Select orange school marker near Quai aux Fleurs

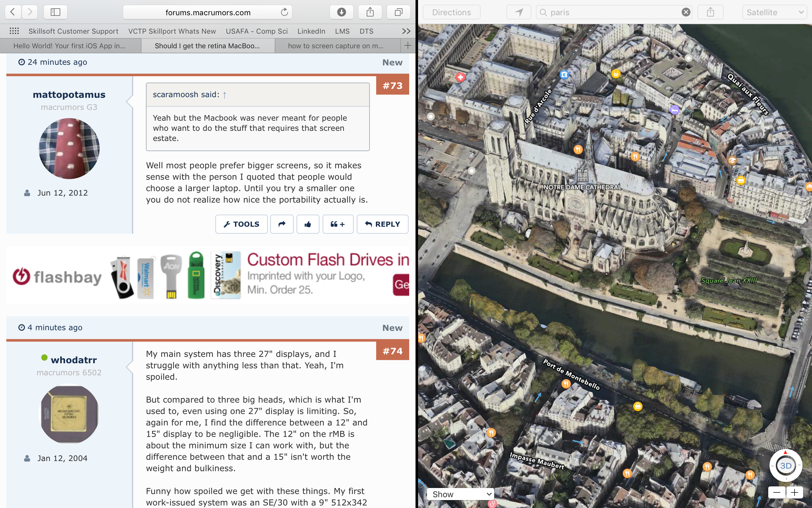732,160
